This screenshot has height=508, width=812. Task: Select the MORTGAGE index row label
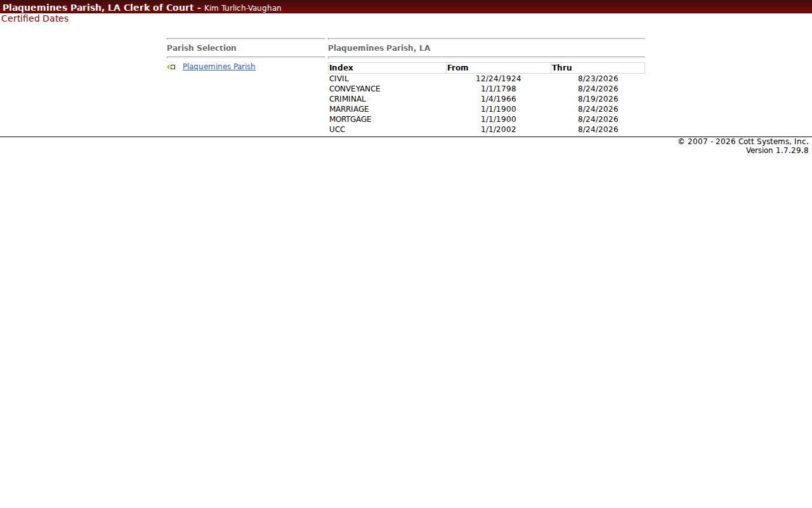point(350,119)
